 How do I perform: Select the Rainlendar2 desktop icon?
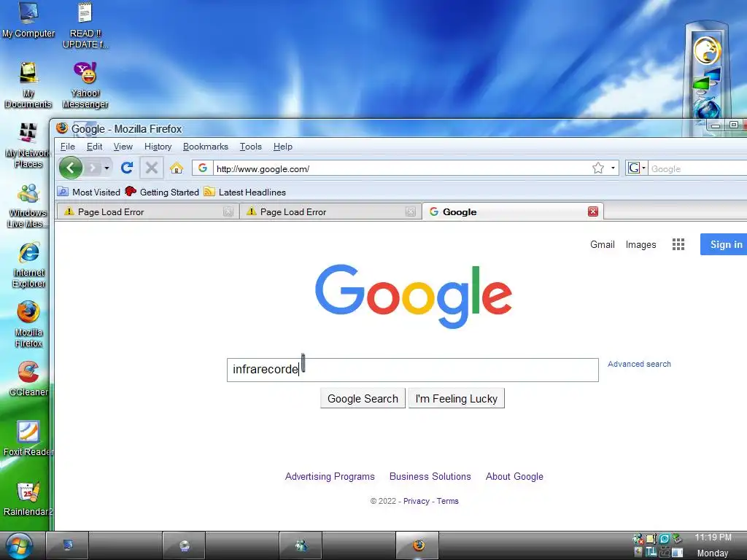pos(28,499)
